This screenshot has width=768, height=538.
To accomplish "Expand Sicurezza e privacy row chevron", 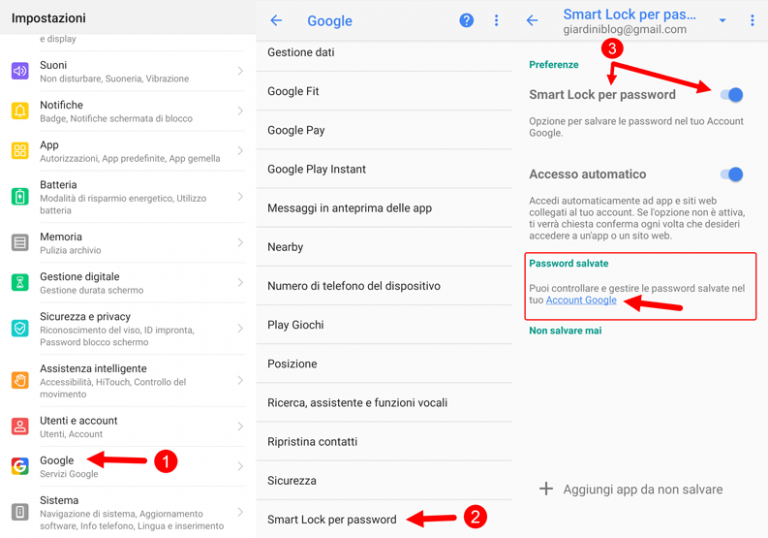I will click(x=240, y=328).
